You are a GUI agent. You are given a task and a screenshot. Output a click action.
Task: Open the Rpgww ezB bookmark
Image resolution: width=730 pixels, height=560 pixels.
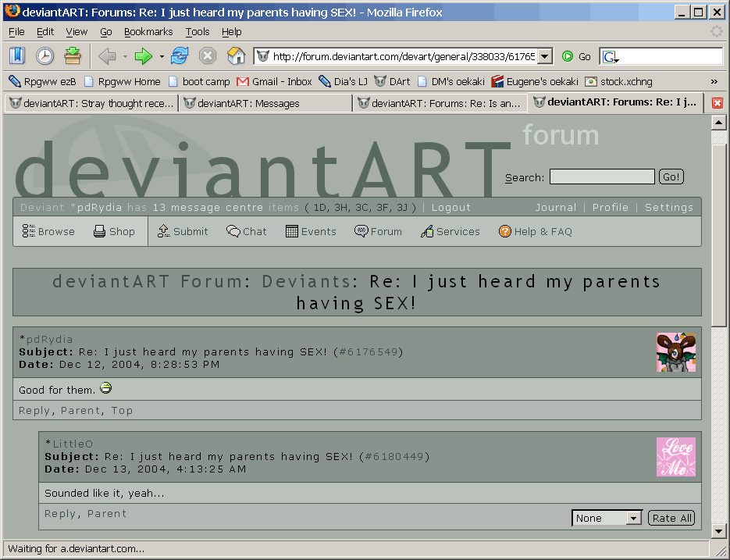tap(42, 81)
